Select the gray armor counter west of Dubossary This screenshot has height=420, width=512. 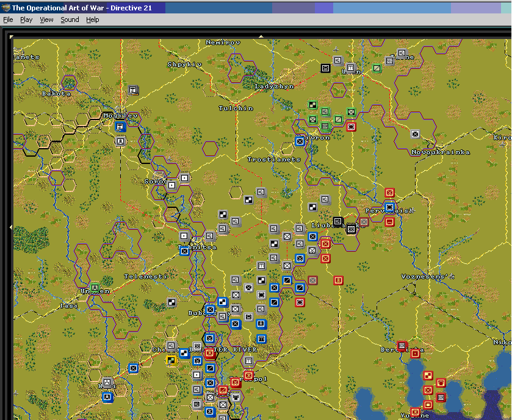pos(171,302)
